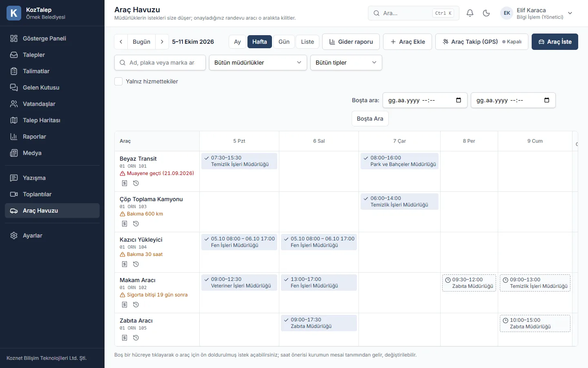588x368 pixels.
Task: Open history icon for Kazıcı Yükleyici
Action: [x=136, y=264]
